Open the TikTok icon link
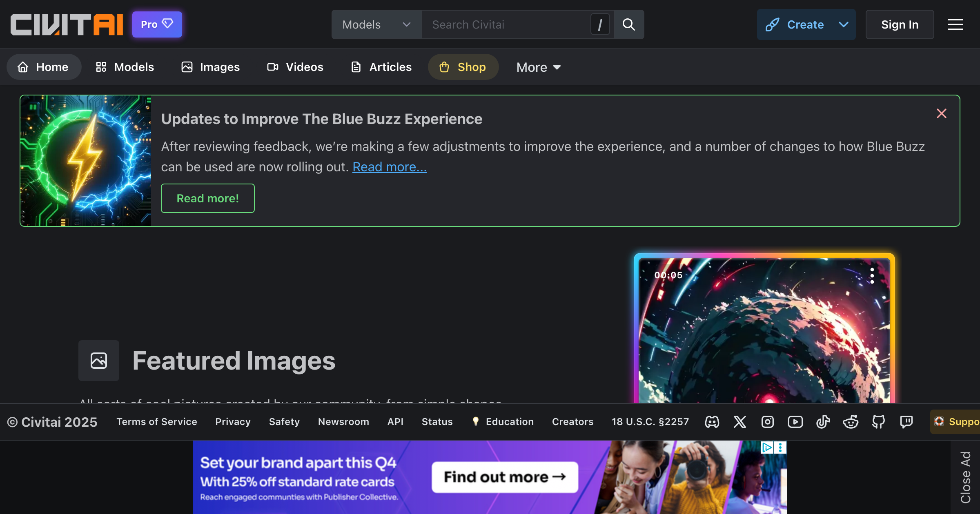Viewport: 980px width, 514px height. (x=823, y=422)
